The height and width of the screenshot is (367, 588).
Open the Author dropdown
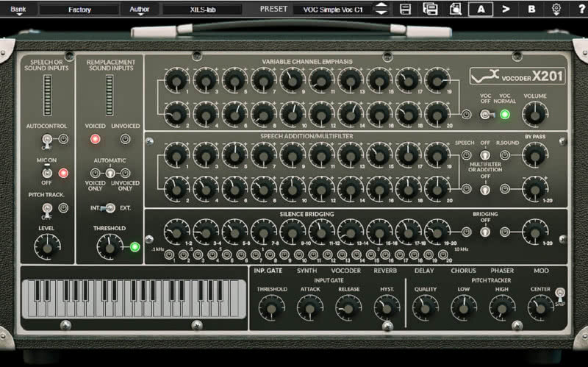(140, 10)
